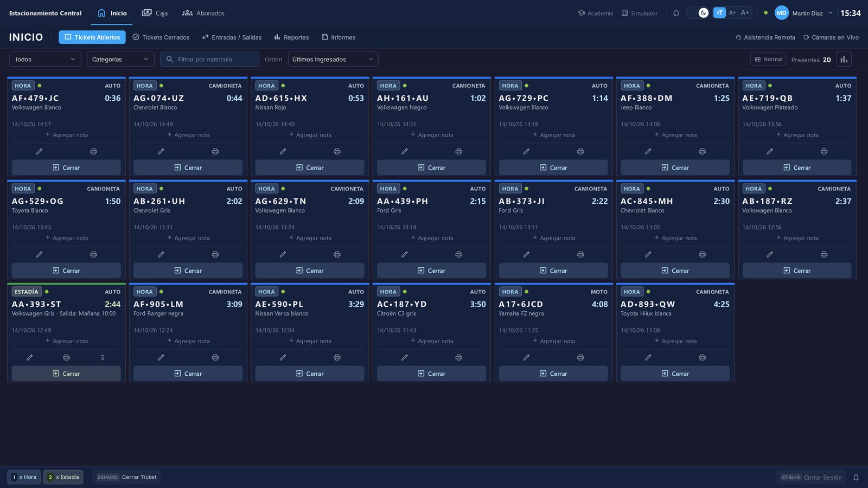Edit ticket A17•6JCD with the pencil icon
Viewport: 868px width, 488px height.
(x=526, y=357)
